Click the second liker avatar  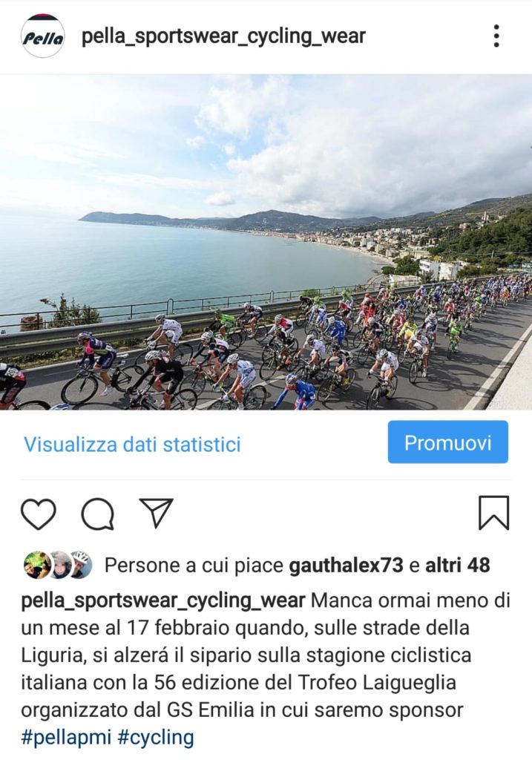tap(61, 565)
